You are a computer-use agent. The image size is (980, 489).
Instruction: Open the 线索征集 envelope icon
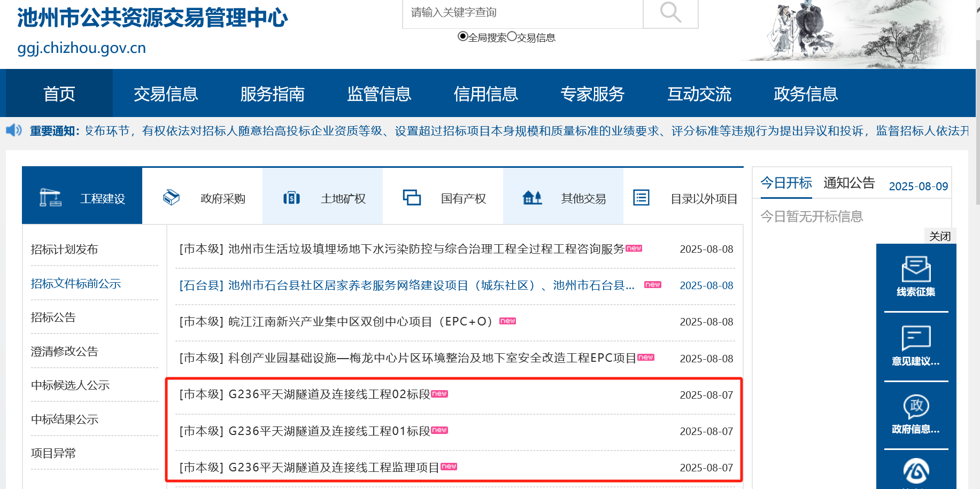pos(916,269)
